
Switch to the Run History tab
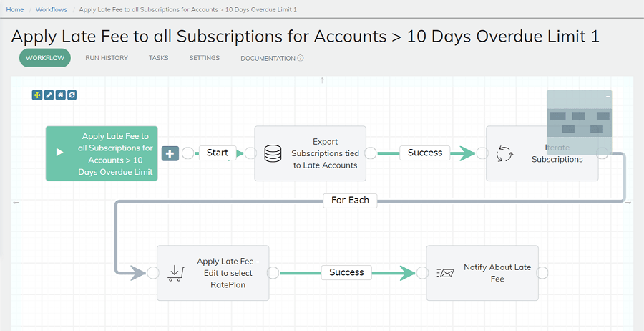[x=107, y=58]
